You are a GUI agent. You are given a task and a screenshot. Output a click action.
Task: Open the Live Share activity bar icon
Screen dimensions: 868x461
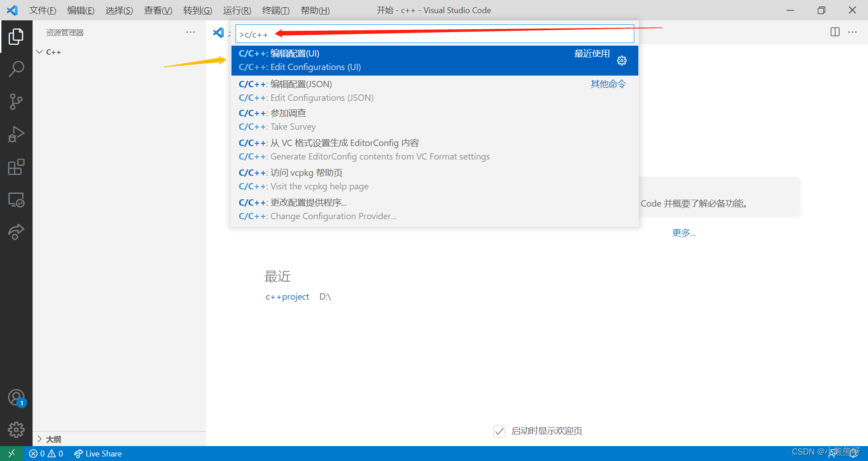point(16,232)
